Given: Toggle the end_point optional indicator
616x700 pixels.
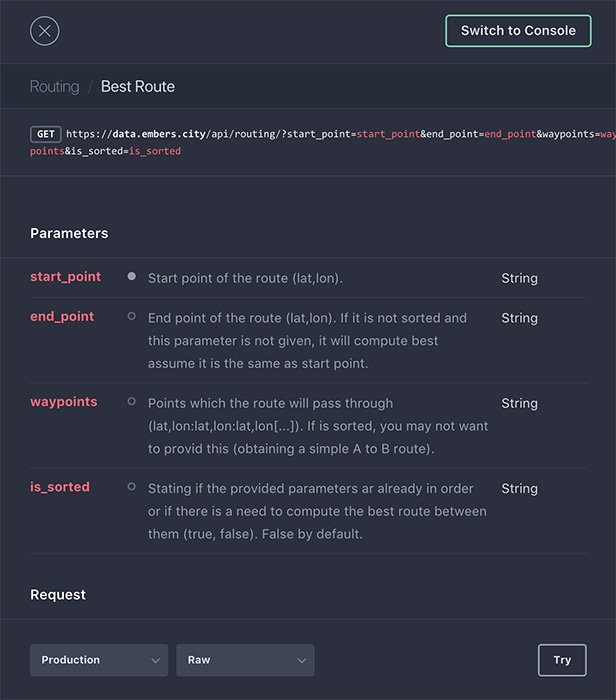Looking at the screenshot, I should click(132, 317).
